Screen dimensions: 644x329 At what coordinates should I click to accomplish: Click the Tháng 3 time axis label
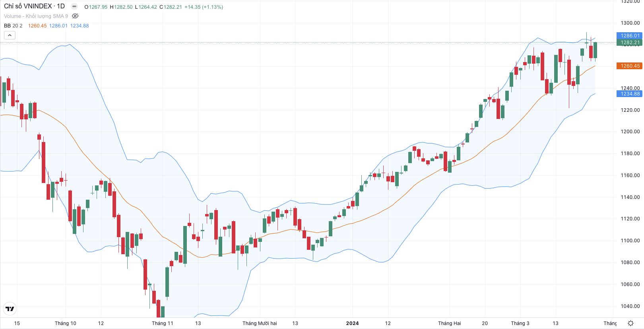tap(520, 323)
